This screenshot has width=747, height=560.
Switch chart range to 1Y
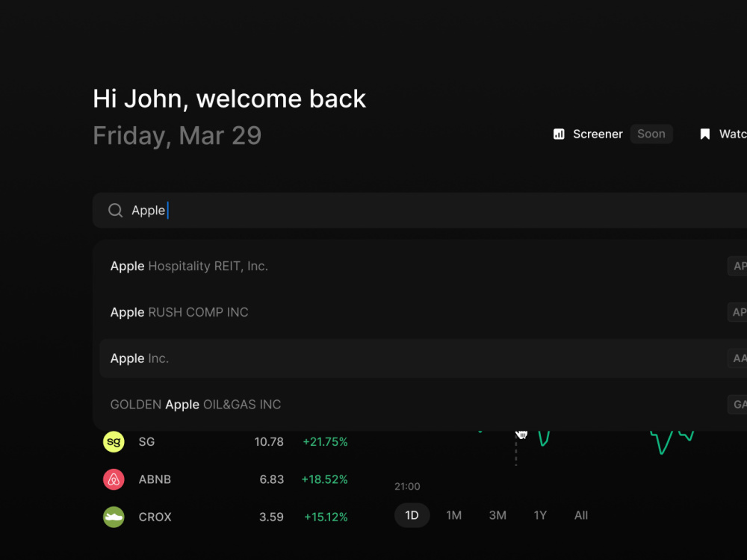click(540, 515)
